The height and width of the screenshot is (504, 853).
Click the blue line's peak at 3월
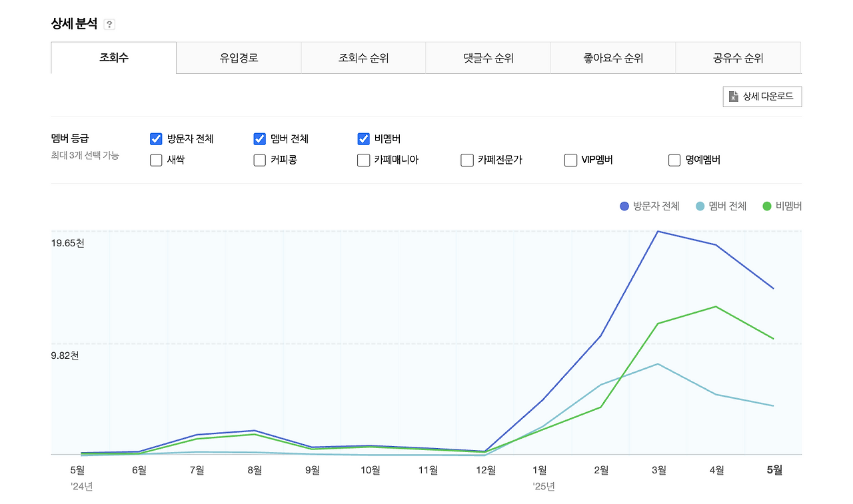(x=658, y=232)
